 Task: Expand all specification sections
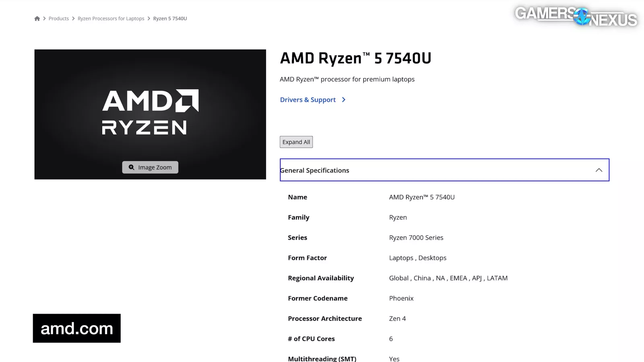point(296,142)
